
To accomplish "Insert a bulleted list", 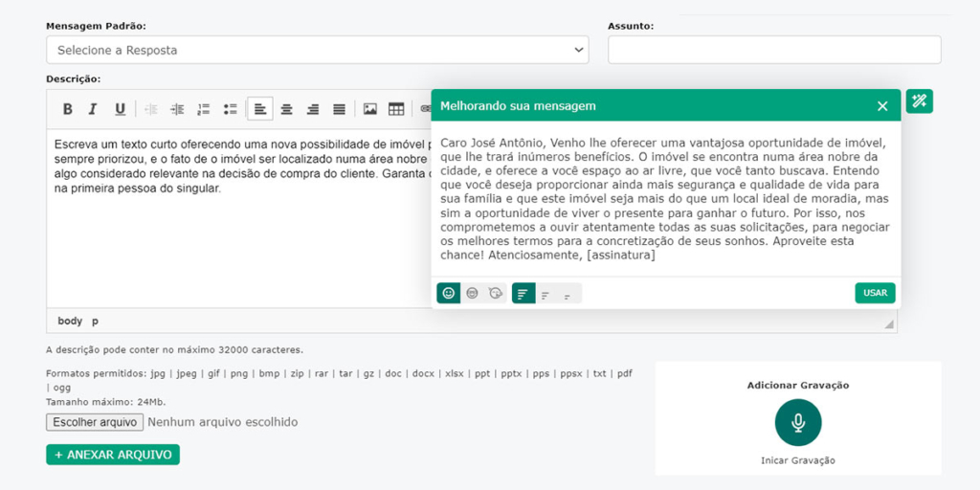I will point(230,109).
